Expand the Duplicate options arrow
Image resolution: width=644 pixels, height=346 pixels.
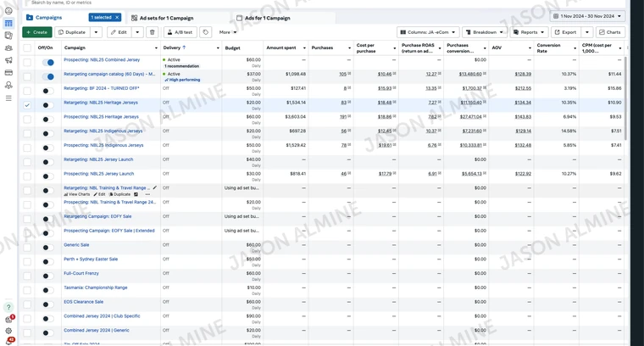96,32
